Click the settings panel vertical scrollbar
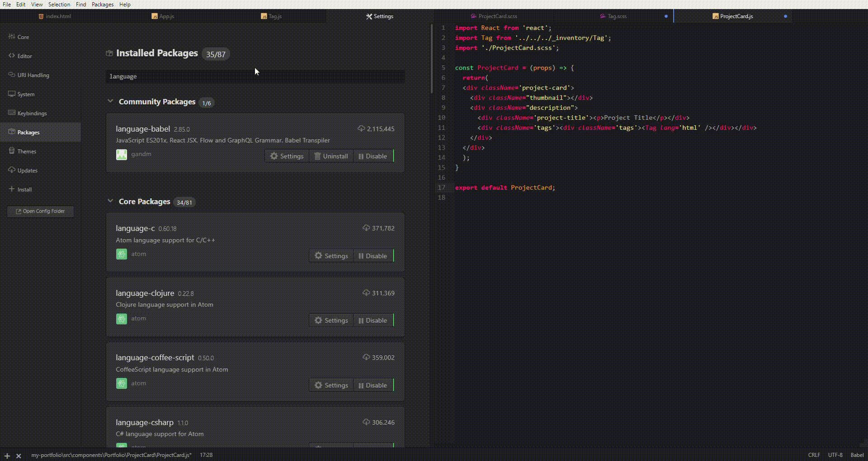This screenshot has width=868, height=461. click(x=431, y=59)
